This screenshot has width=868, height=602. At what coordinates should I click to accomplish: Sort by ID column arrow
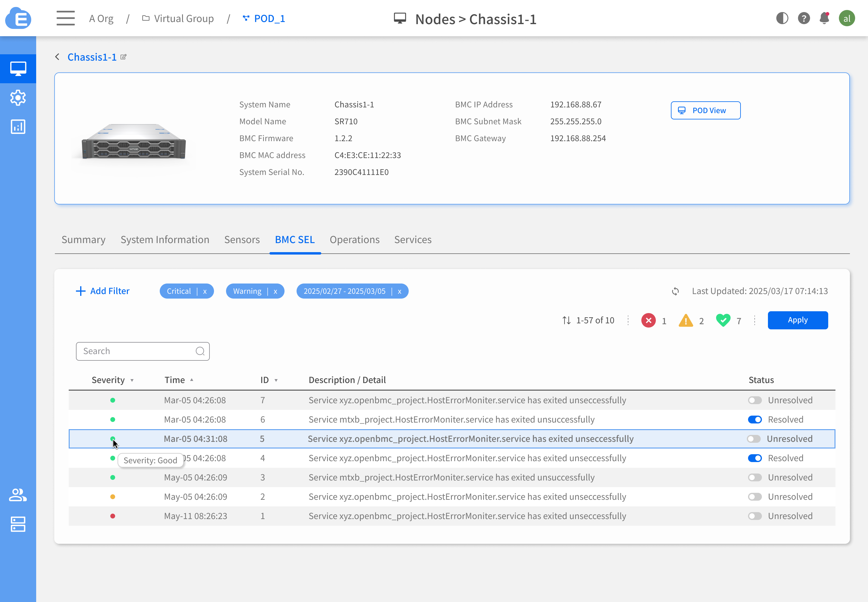point(276,380)
